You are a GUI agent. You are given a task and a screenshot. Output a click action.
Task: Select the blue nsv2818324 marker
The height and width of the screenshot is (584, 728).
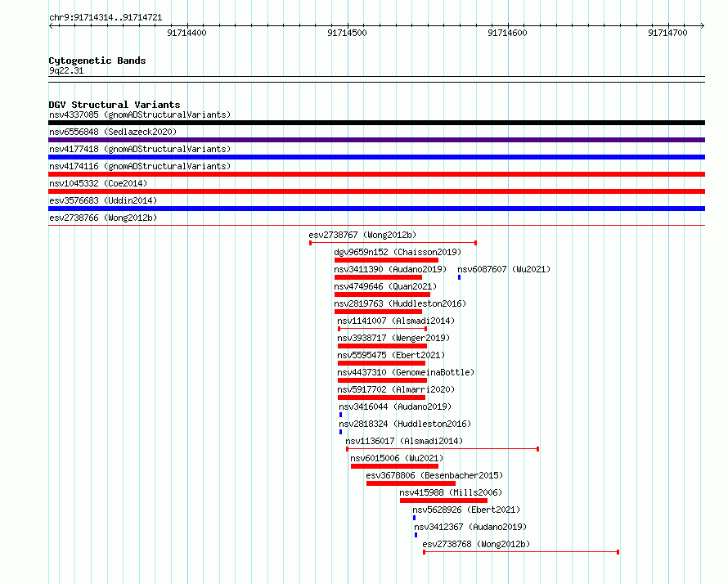pyautogui.click(x=341, y=432)
